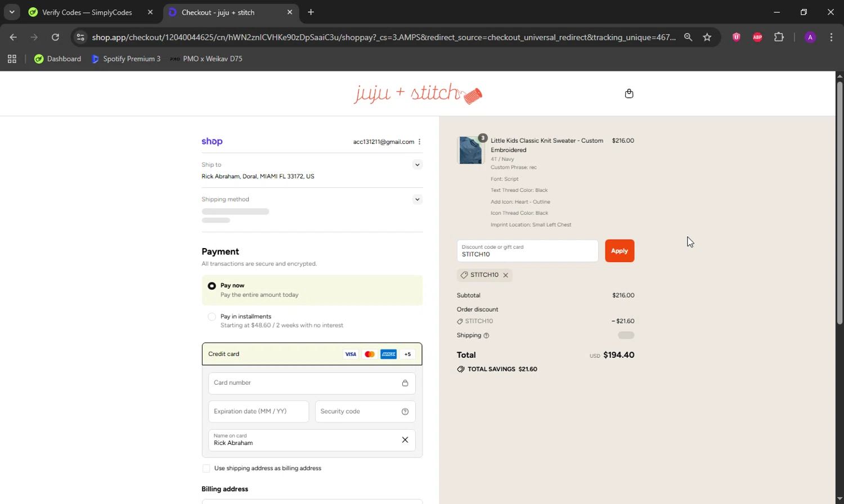Show the +5 more card types
Viewport: 844px width, 504px height.
(x=408, y=354)
